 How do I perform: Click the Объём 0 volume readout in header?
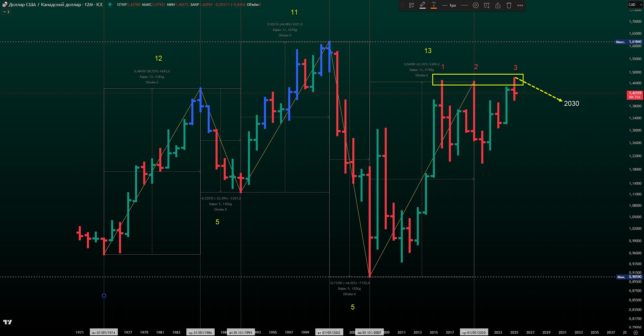click(x=254, y=5)
